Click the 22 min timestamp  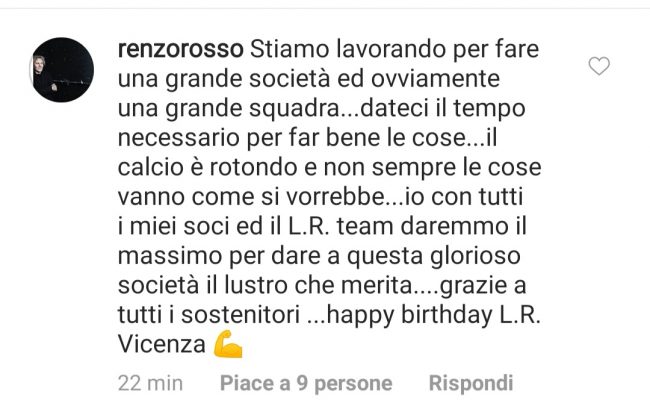pyautogui.click(x=150, y=383)
